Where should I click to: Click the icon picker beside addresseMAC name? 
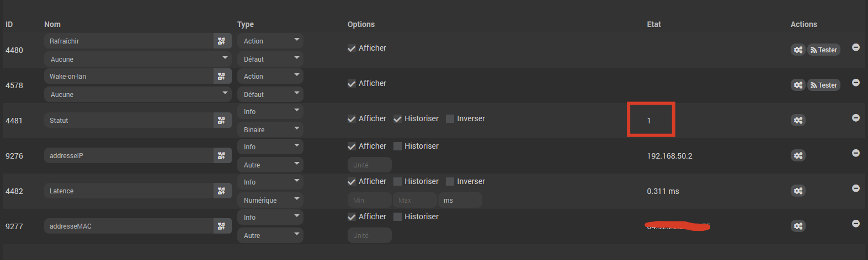[x=221, y=226]
